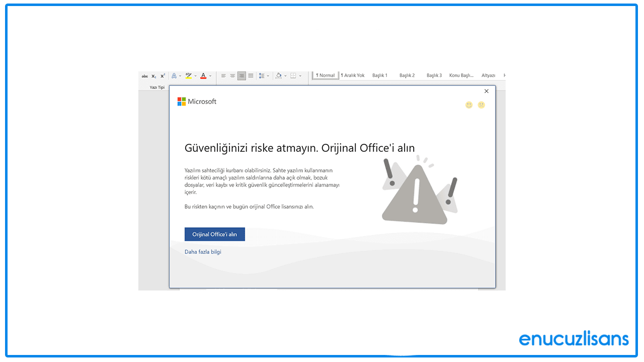Image resolution: width=644 pixels, height=362 pixels.
Task: Apply the Başlık 3 style
Action: [x=434, y=75]
